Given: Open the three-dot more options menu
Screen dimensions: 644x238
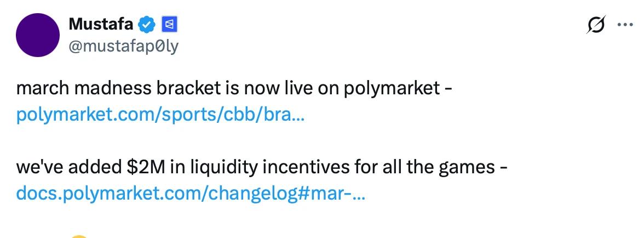Looking at the screenshot, I should [x=624, y=25].
